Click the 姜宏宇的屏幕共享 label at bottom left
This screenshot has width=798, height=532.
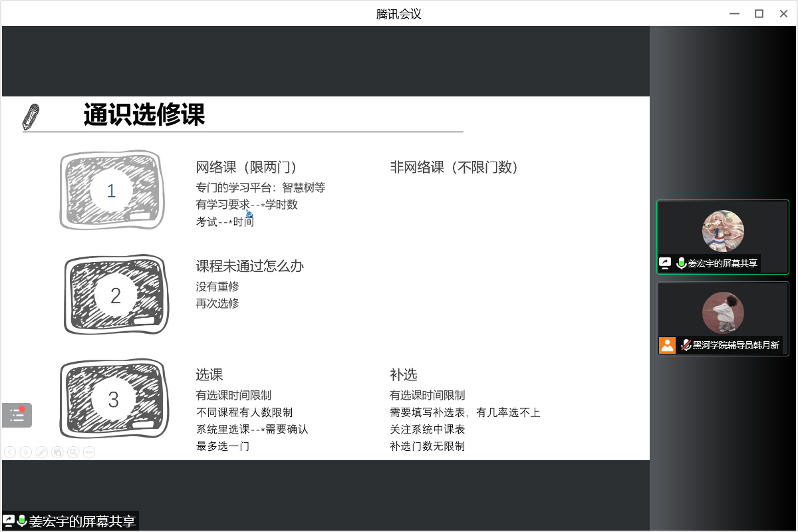[x=82, y=521]
